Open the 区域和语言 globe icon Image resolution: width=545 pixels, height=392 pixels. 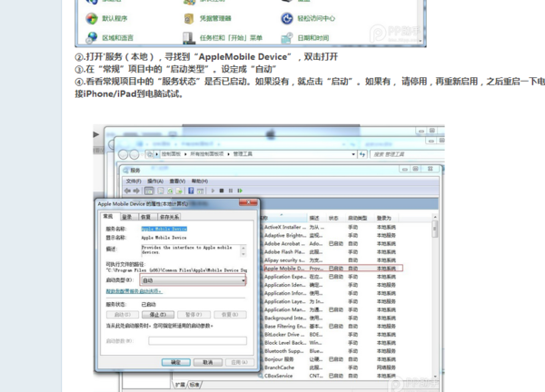pos(92,37)
